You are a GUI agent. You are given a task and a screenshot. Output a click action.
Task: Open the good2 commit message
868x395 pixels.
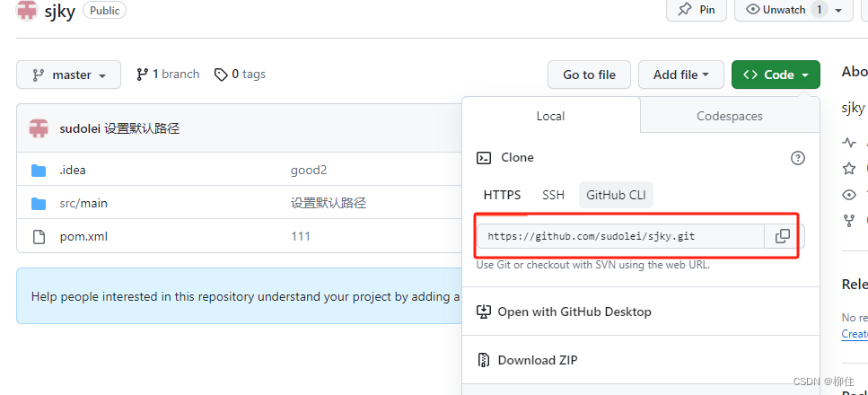[309, 170]
